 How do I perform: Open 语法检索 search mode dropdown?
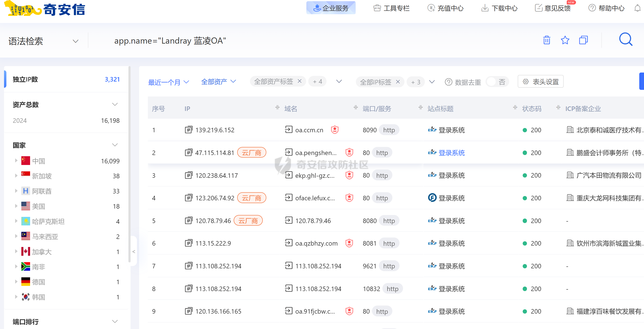[44, 41]
